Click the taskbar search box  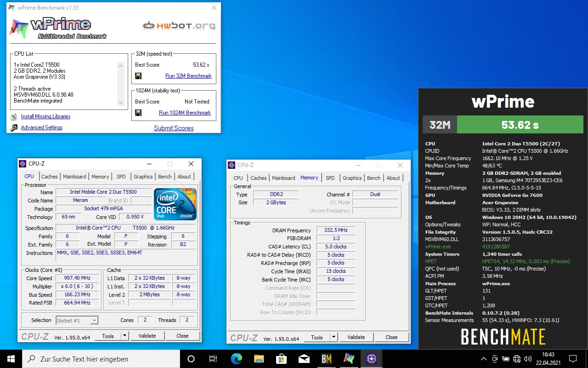pos(101,359)
